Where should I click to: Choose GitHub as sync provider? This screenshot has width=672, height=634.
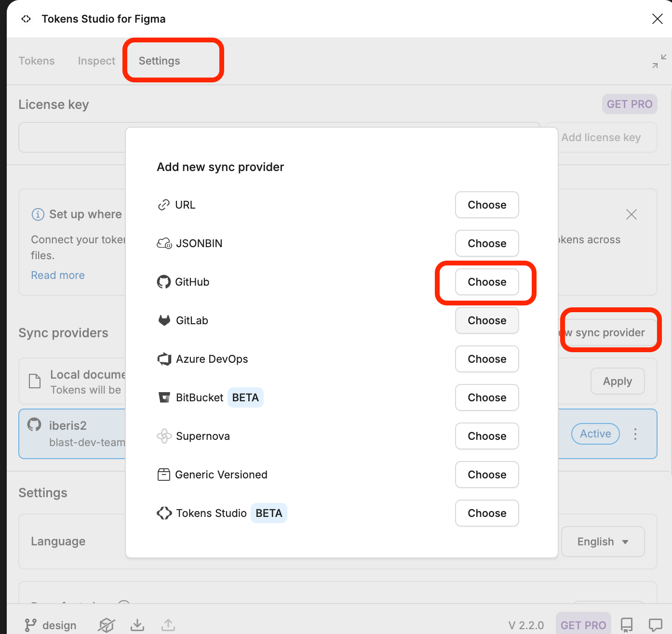[487, 282]
